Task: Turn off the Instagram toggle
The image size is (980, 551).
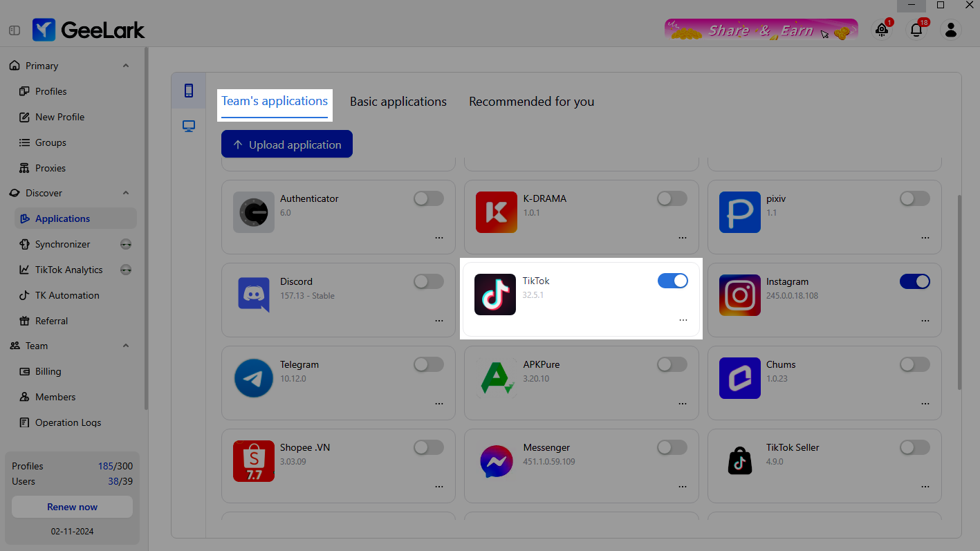Action: [x=915, y=281]
